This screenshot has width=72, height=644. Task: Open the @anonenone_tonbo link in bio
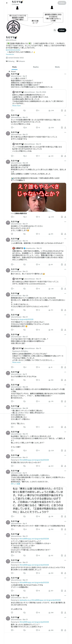click(x=13, y=50)
